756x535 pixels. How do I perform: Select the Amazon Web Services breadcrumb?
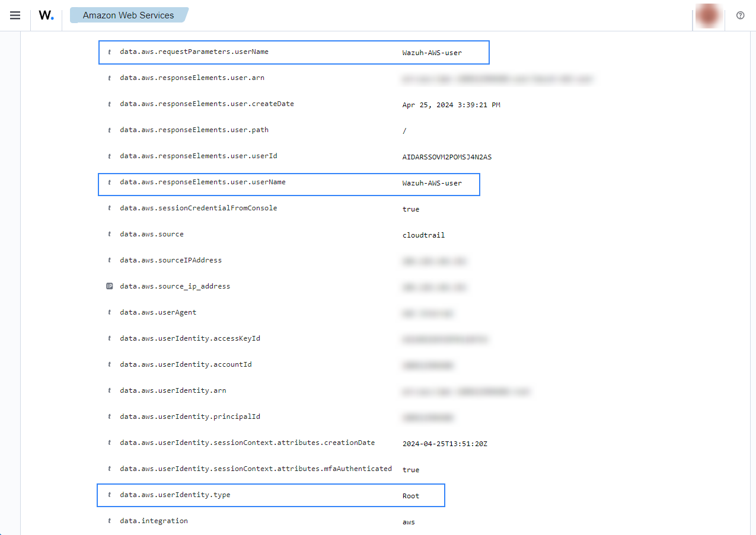coord(129,15)
